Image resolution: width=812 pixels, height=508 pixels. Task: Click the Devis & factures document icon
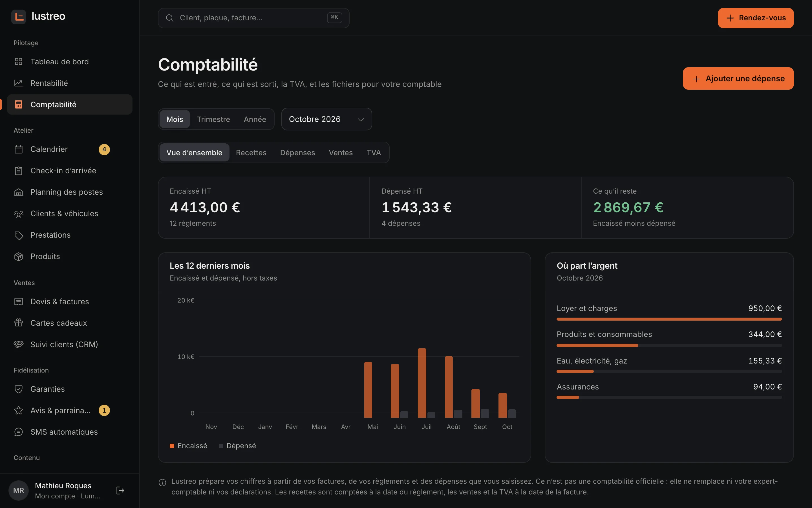(18, 301)
